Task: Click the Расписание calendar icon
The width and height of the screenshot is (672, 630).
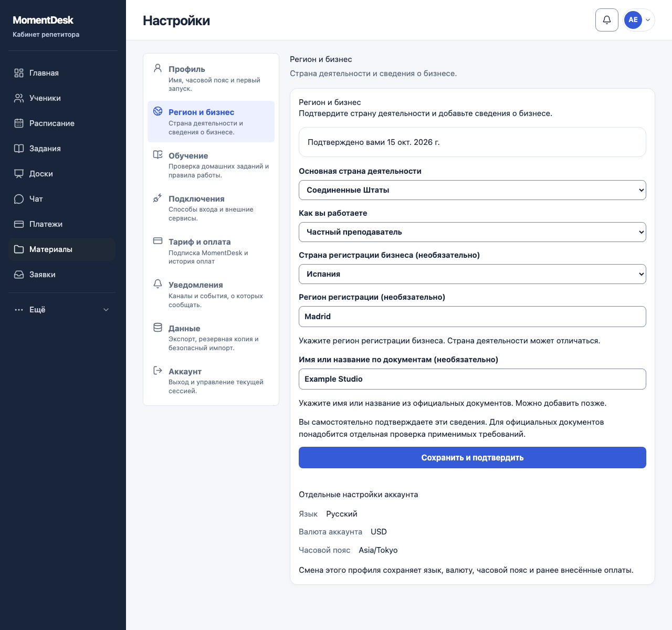Action: 19,123
